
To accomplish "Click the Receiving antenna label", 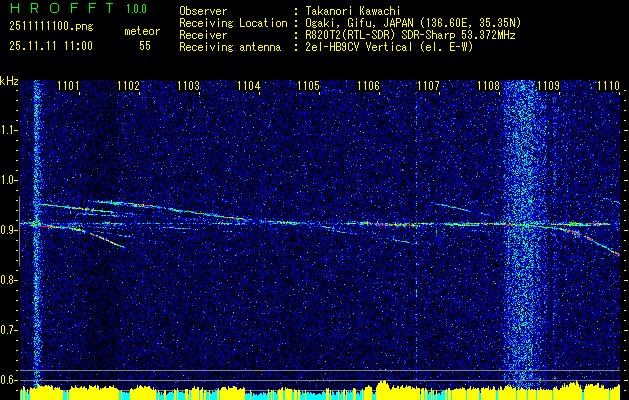I will point(230,47).
